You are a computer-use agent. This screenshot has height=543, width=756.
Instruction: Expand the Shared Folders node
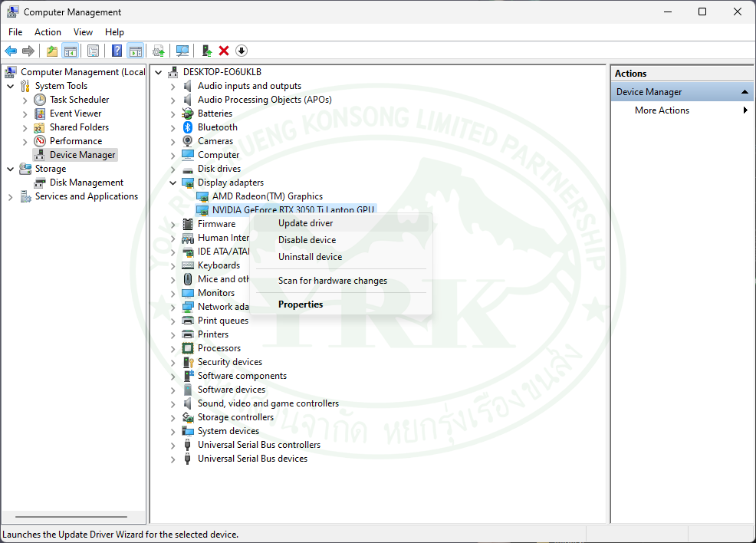[x=25, y=128]
